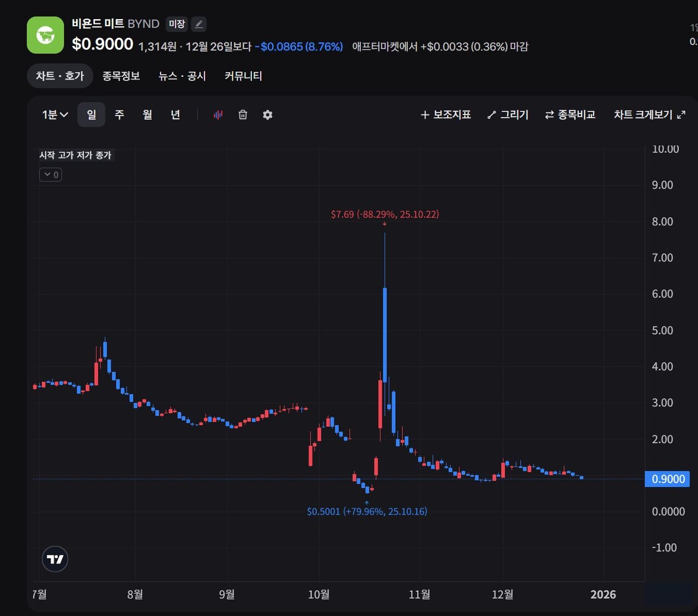This screenshot has width=698, height=616.
Task: Click the 0.9000 price label on axis
Action: pos(667,479)
